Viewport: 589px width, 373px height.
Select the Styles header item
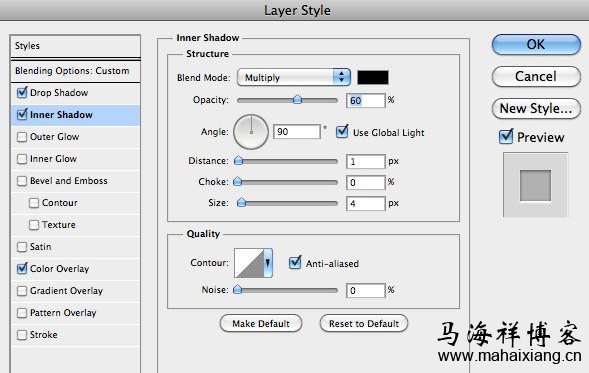tap(76, 46)
